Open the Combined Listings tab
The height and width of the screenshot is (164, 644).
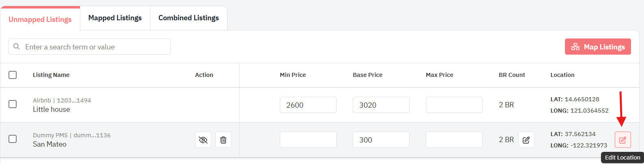click(x=189, y=18)
